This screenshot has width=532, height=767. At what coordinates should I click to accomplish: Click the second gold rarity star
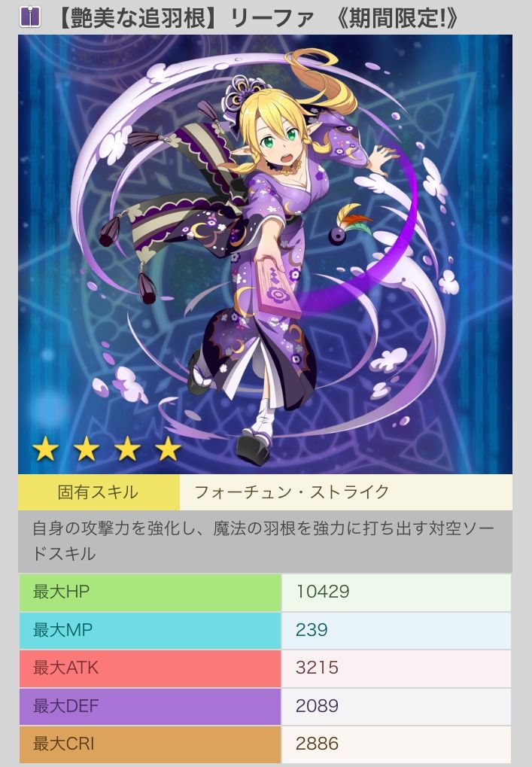coord(86,449)
